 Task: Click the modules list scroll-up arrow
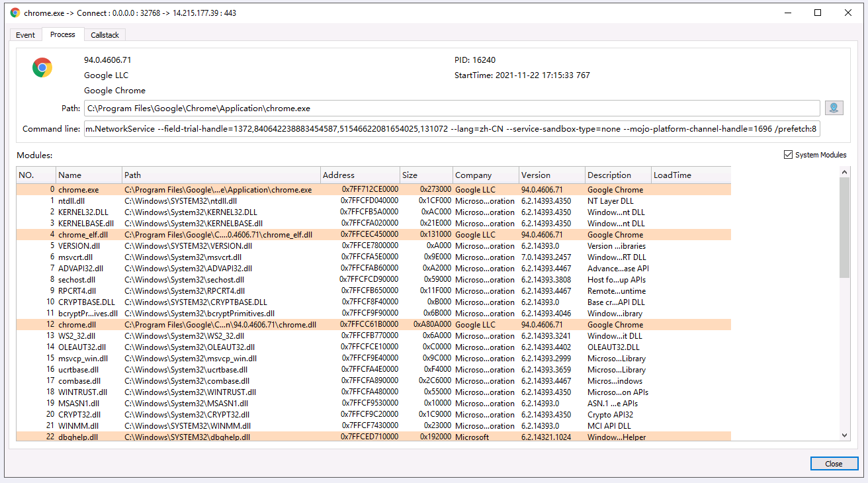coord(844,173)
